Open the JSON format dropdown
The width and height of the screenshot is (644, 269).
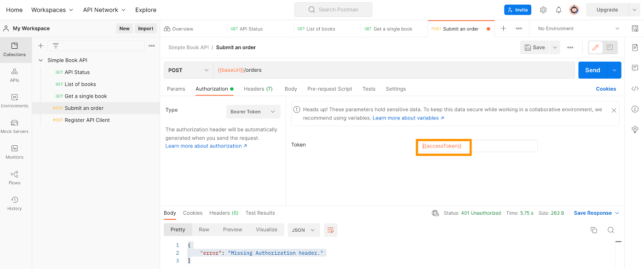[304, 230]
